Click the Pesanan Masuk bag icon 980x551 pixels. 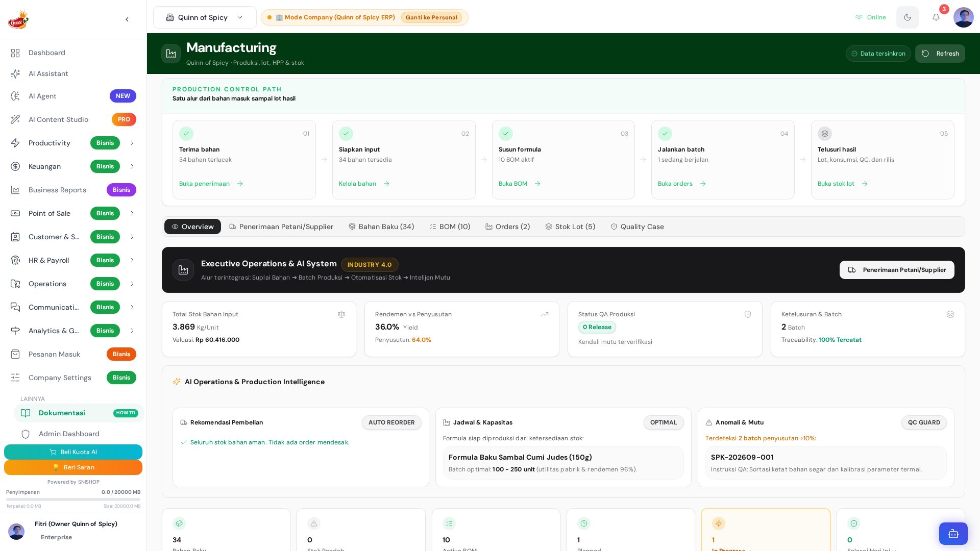point(15,354)
